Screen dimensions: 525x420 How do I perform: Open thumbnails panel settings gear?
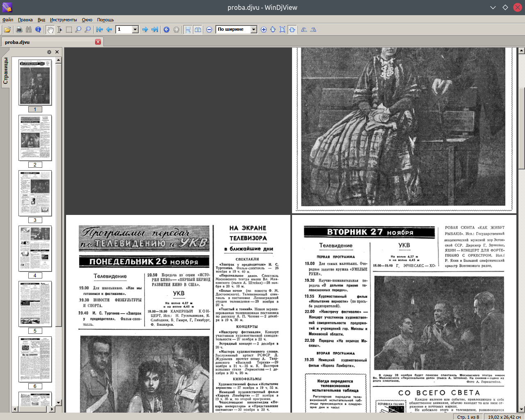pyautogui.click(x=49, y=52)
